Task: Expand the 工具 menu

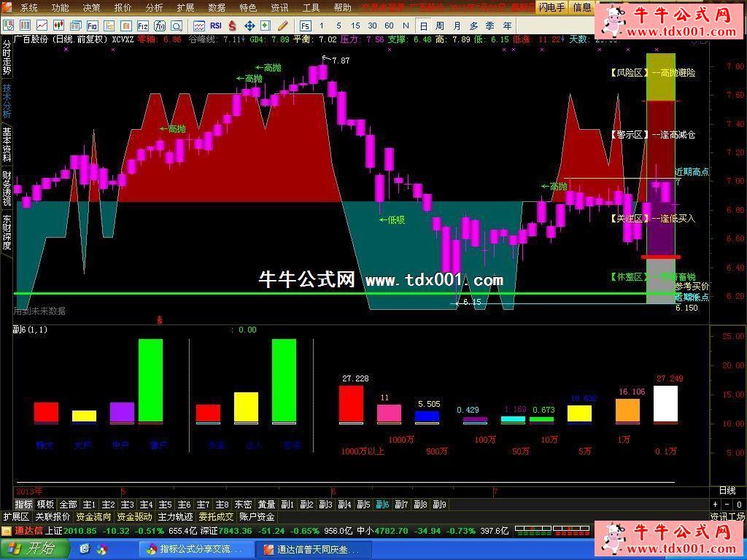Action: click(311, 8)
